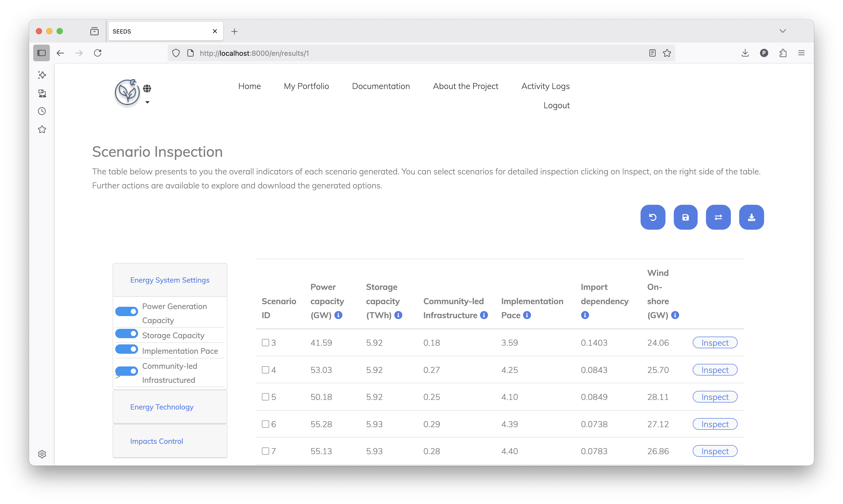Collapse the Energy System Settings section

[170, 280]
